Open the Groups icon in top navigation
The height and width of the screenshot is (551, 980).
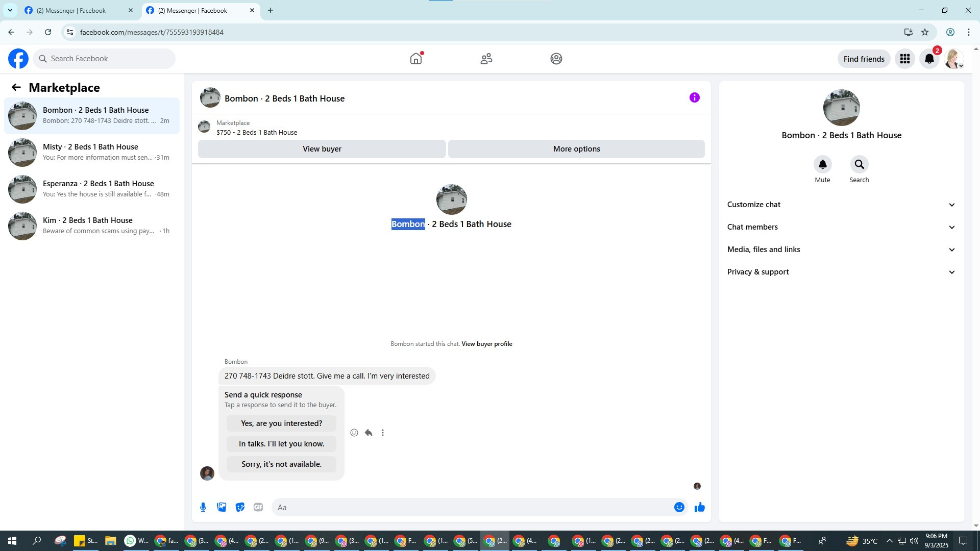coord(556,59)
